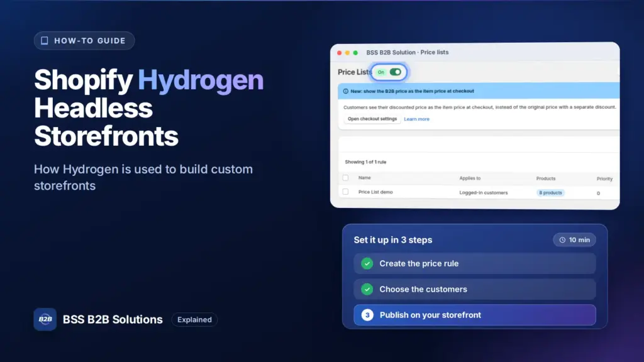Screen dimensions: 644x362
Task: Click the book icon in HOW-TO GUIDE badge
Action: tap(45, 41)
